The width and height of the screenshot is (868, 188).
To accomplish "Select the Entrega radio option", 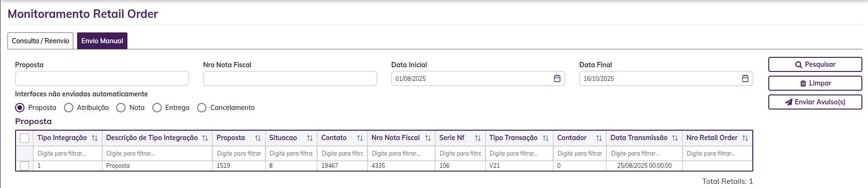I will (157, 108).
